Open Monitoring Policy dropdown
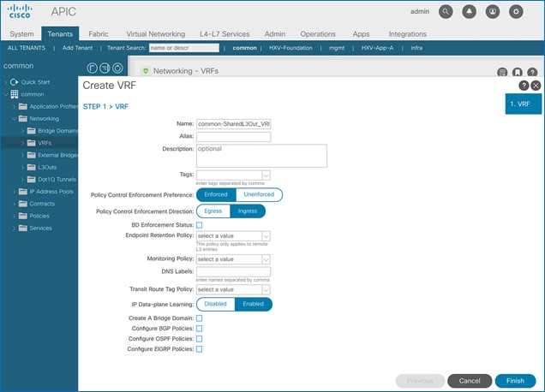545x392 pixels. click(x=266, y=259)
